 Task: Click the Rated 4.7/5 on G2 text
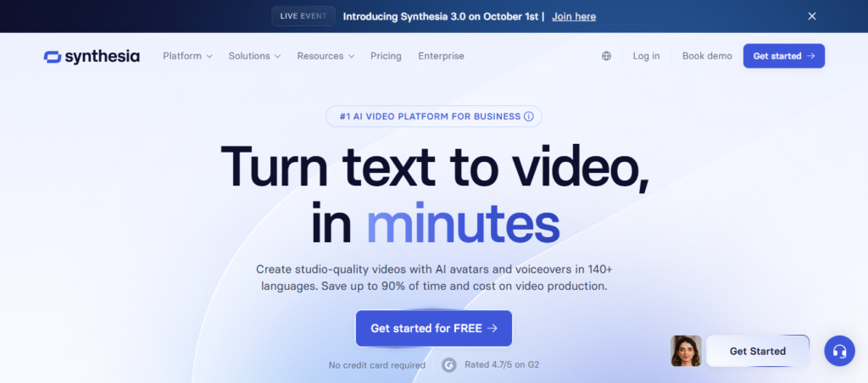point(502,365)
